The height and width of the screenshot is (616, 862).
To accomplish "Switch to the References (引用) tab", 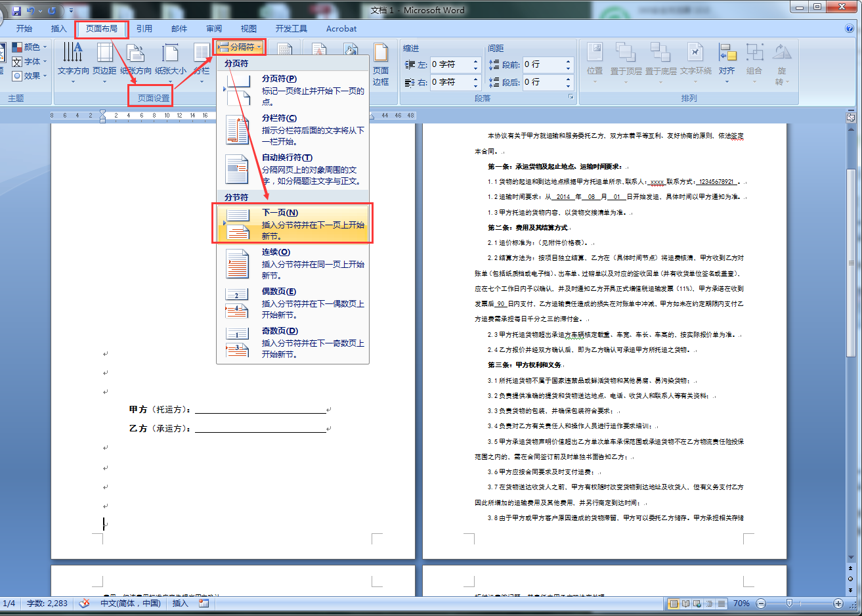I will click(x=144, y=29).
